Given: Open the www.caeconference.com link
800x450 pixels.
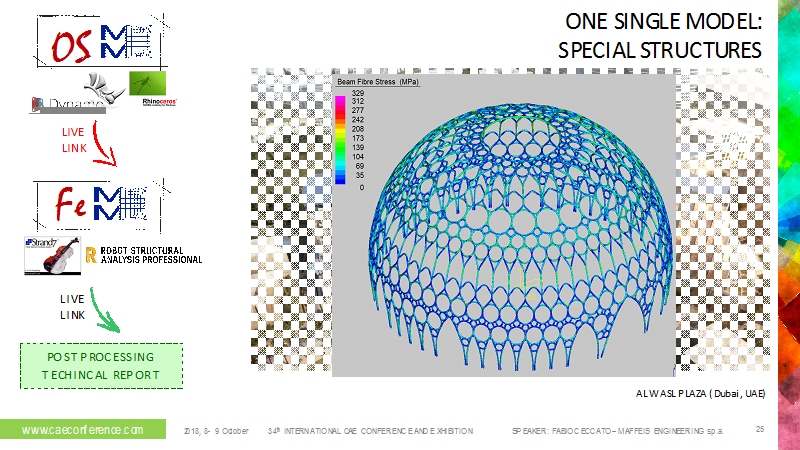Looking at the screenshot, I should point(82,429).
